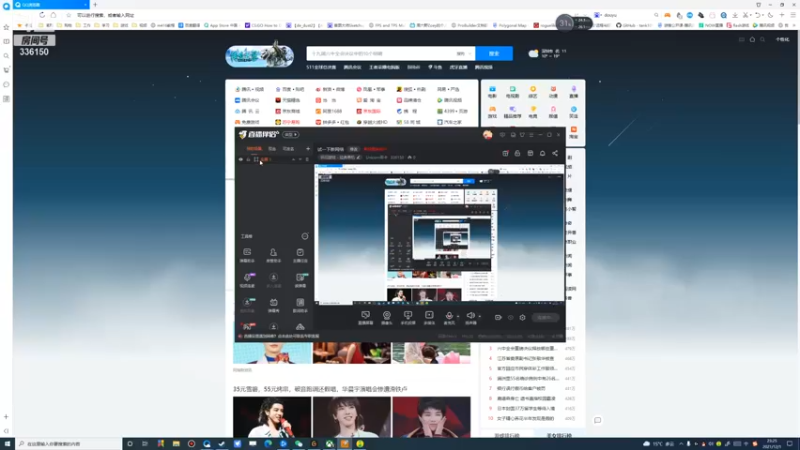800x450 pixels.
Task: Click the padlock icon on the streaming app's top-right toolbar
Action: (517, 153)
